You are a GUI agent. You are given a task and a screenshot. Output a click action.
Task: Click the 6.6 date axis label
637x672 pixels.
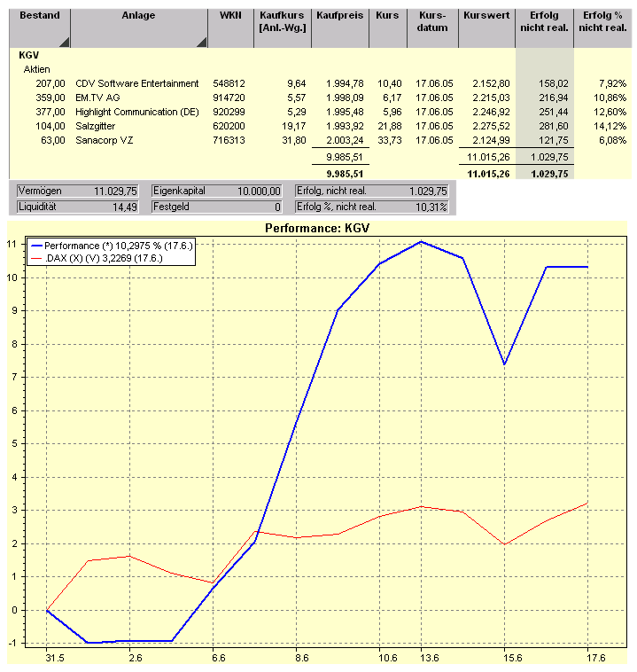(x=219, y=658)
